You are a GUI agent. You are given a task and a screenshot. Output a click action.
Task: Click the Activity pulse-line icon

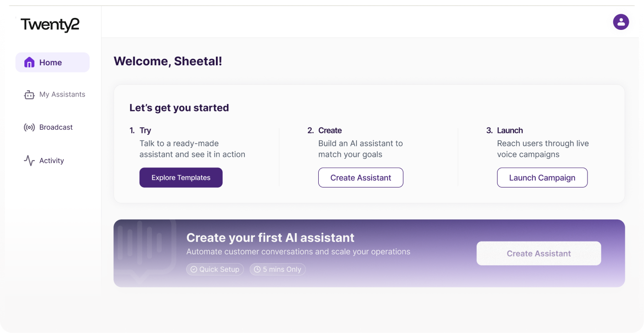point(29,161)
